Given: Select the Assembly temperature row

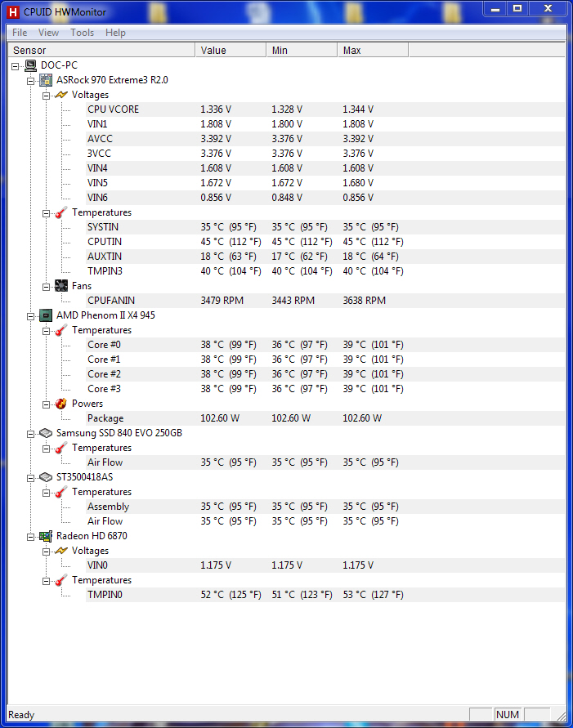Looking at the screenshot, I should 325,507.
